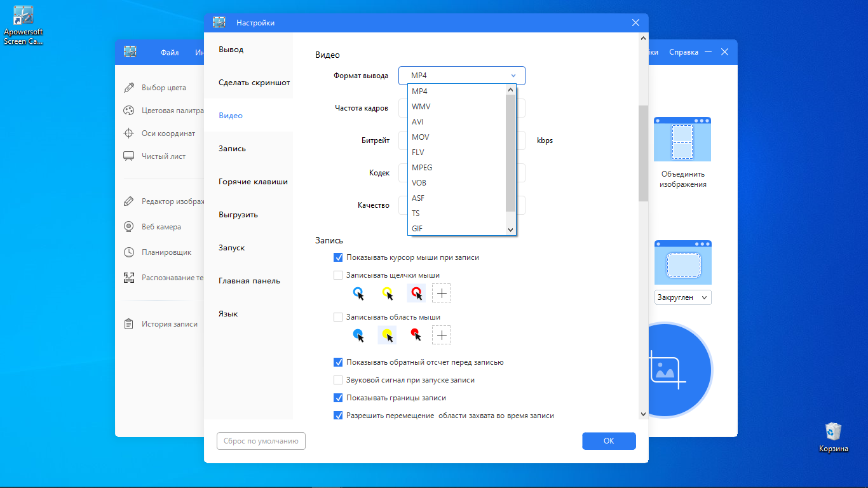The height and width of the screenshot is (488, 868).
Task: Add a custom mouse click cursor style
Action: (442, 293)
